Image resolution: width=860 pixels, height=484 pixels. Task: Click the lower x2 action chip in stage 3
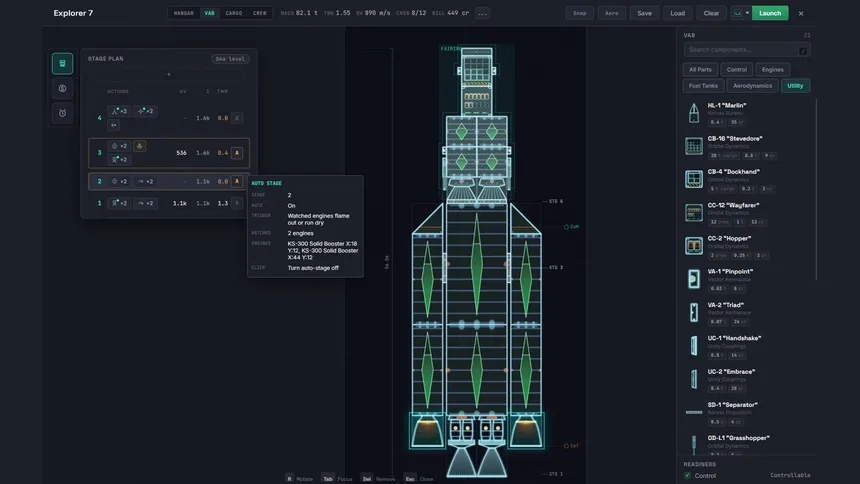(x=119, y=160)
